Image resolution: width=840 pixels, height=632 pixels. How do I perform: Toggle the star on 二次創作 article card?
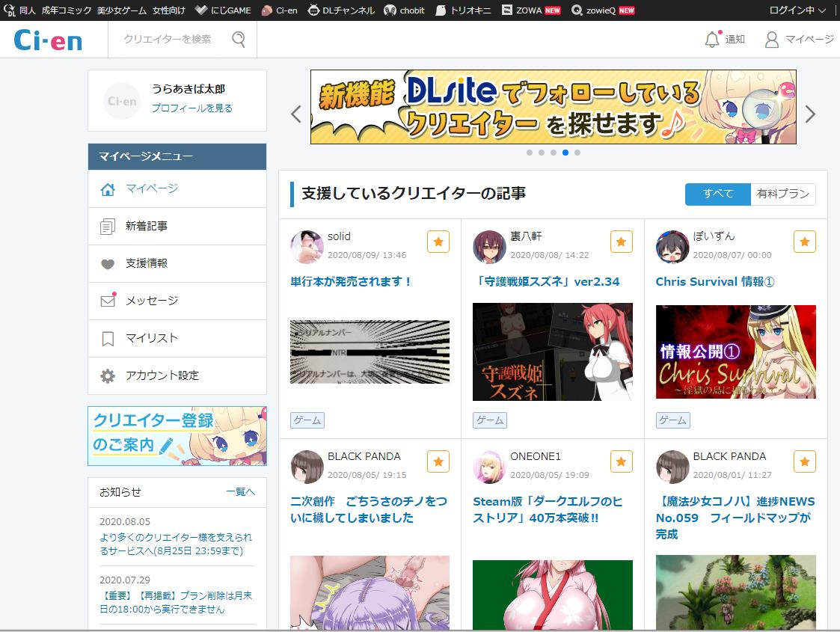[x=438, y=461]
